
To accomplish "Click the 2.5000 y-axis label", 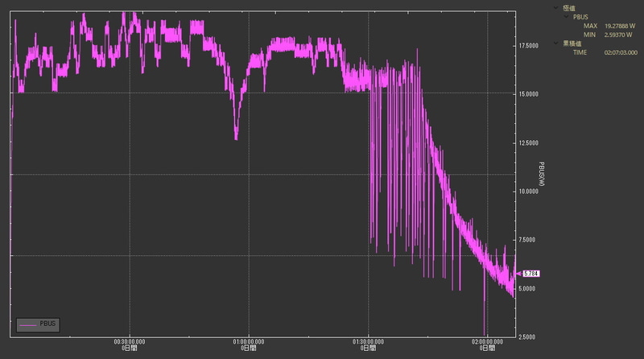I will tap(526, 337).
